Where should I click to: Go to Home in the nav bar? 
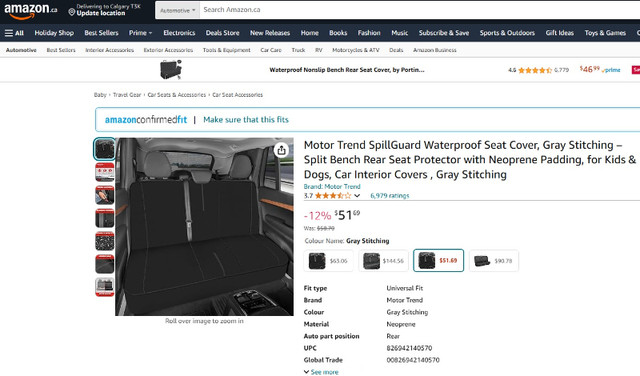coord(309,33)
